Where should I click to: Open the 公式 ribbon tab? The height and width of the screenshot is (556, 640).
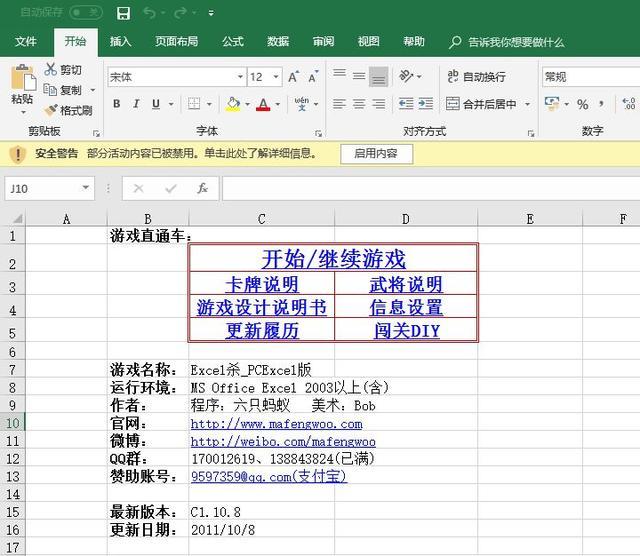[233, 41]
